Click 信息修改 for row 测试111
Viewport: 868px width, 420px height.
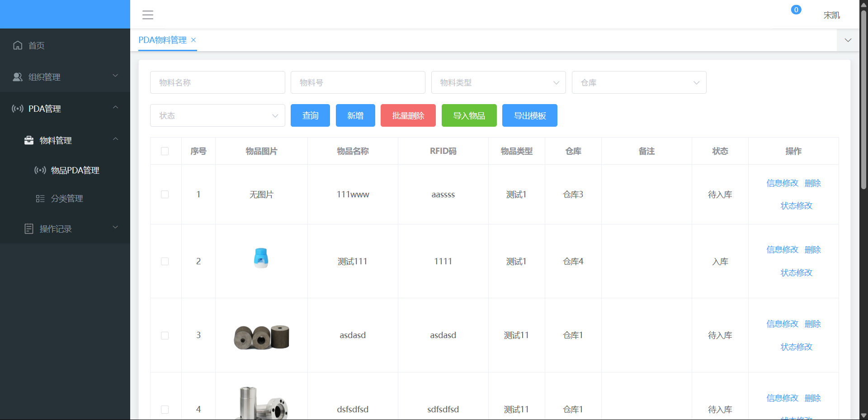783,250
